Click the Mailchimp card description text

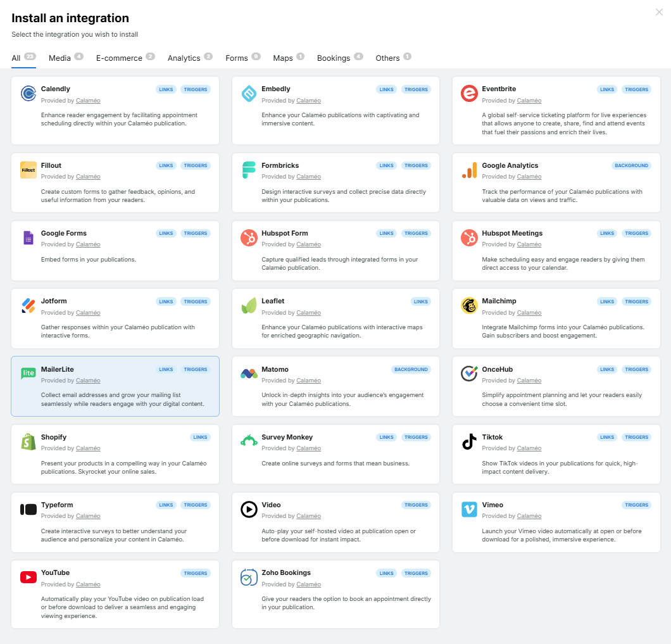(563, 331)
